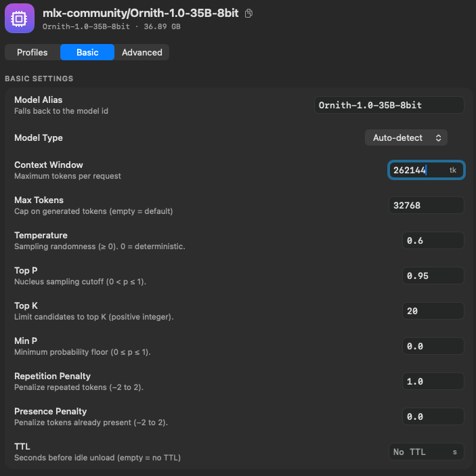Click the TTL field showing No TTL
This screenshot has width=476, height=476.
click(x=426, y=452)
